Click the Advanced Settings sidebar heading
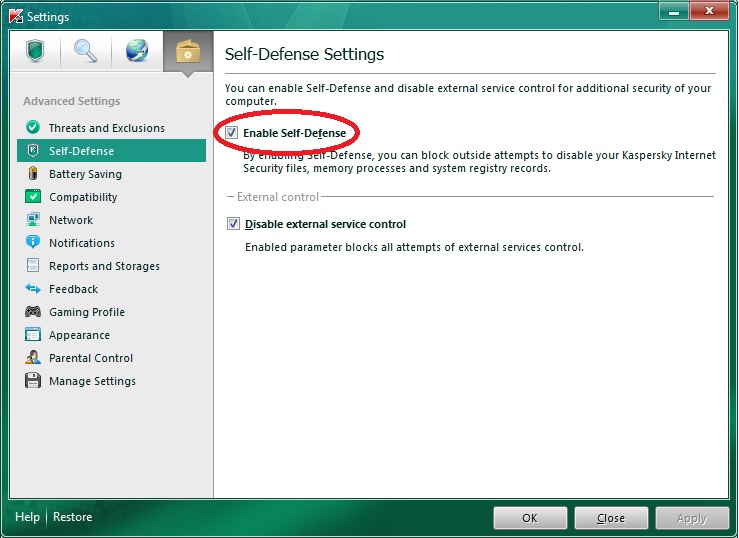Viewport: 739px width, 538px height. tap(72, 101)
